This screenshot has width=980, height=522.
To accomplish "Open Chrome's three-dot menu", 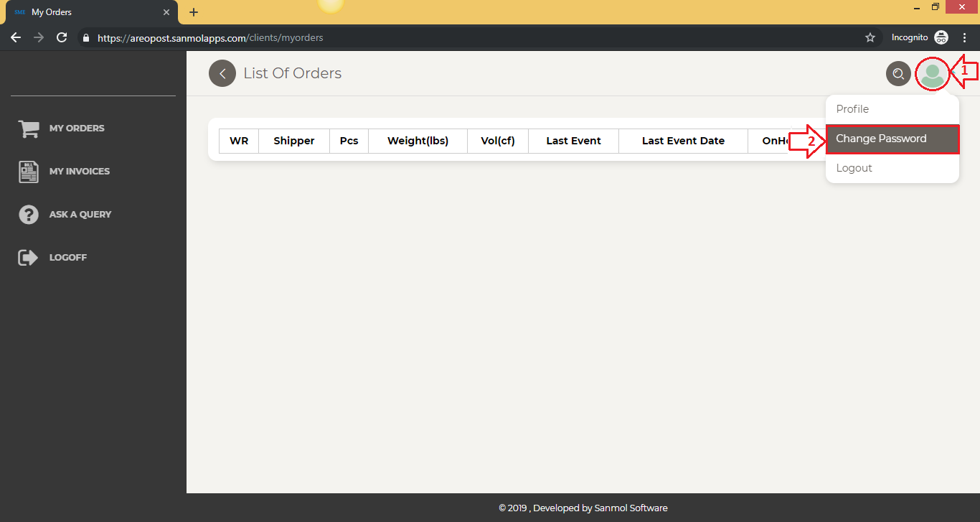I will pyautogui.click(x=965, y=37).
